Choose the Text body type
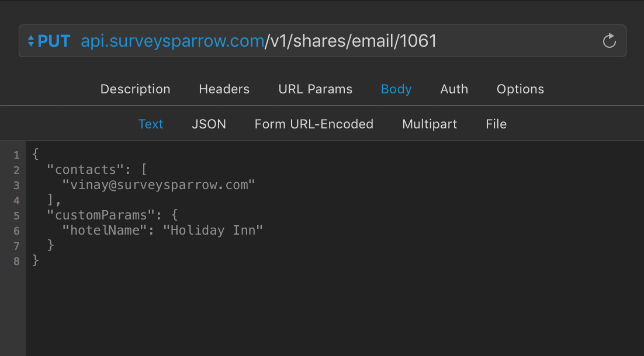644x356 pixels. (150, 124)
